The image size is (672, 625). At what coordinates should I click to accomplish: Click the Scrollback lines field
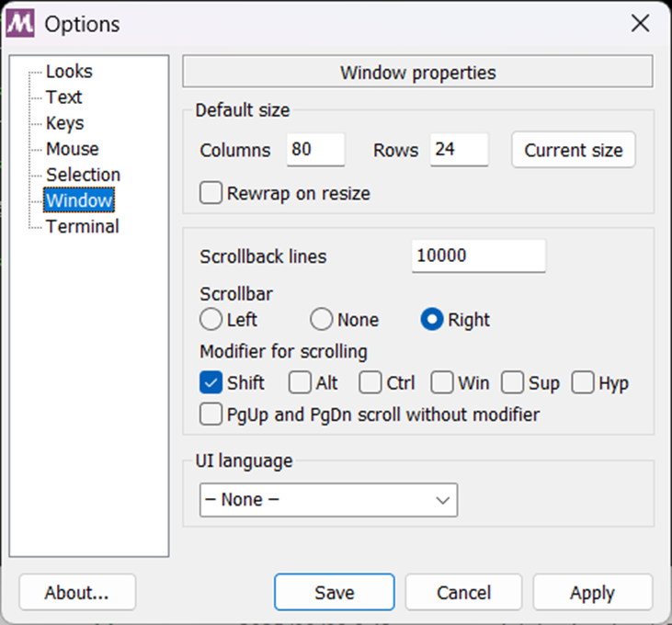(479, 256)
